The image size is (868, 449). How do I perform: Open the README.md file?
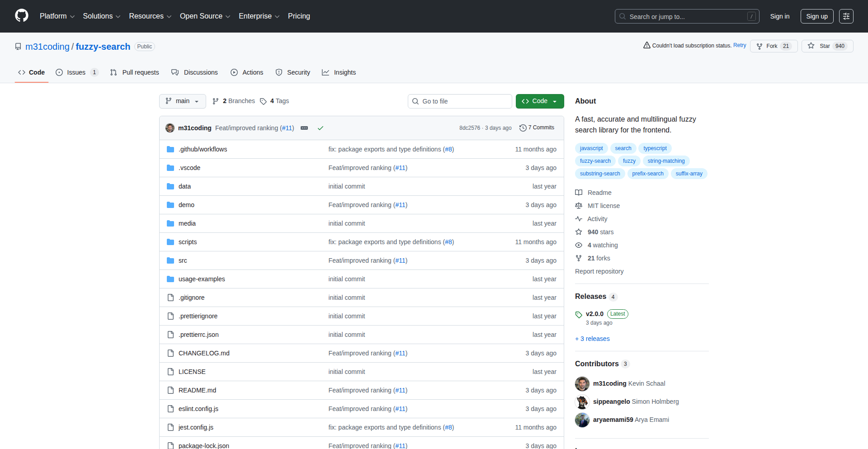pos(197,390)
